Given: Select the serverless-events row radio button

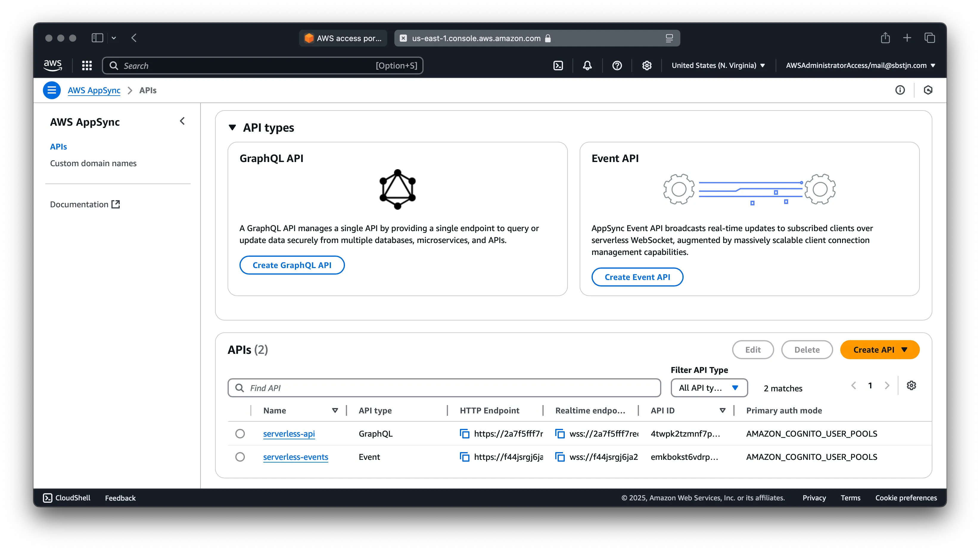Looking at the screenshot, I should click(240, 457).
